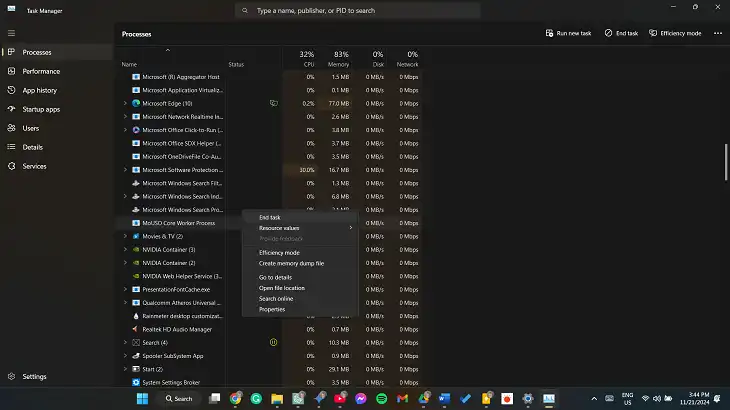Expand Microsoft Office Click-to-Run group
The width and height of the screenshot is (730, 410).
pyautogui.click(x=125, y=130)
